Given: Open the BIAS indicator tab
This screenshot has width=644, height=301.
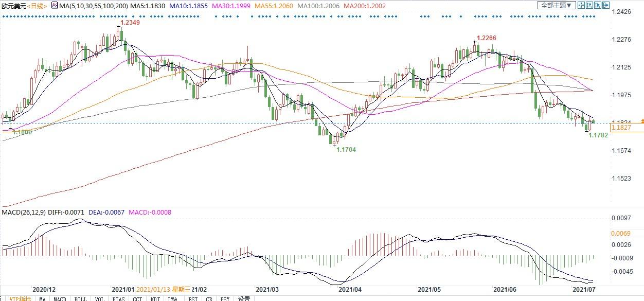Looking at the screenshot, I should click(x=119, y=298).
